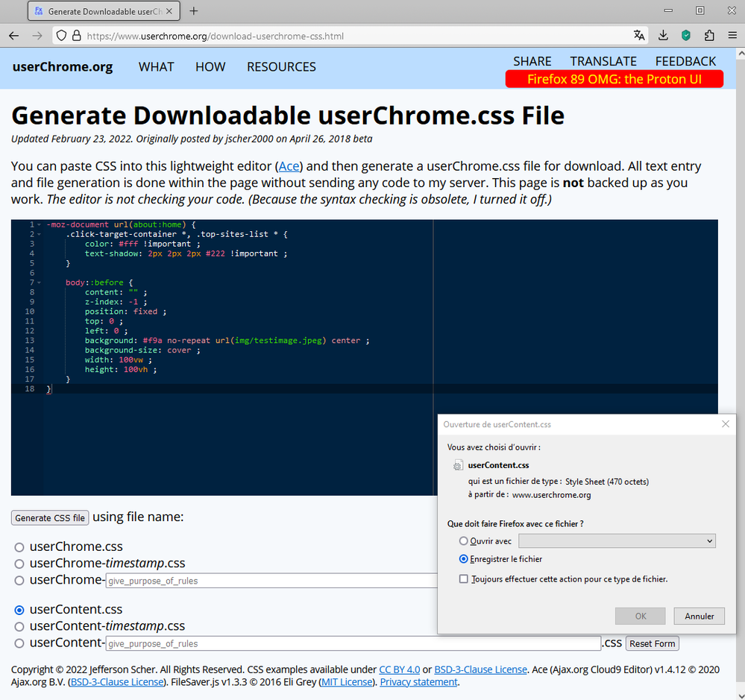Click the browser back arrow
The width and height of the screenshot is (745, 700).
[14, 36]
